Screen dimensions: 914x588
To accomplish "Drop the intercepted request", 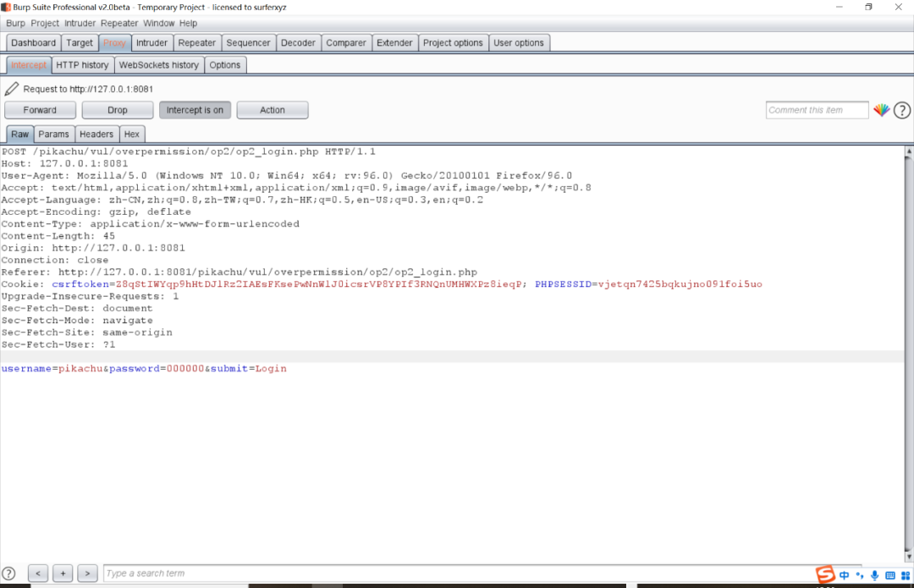I will [x=117, y=110].
